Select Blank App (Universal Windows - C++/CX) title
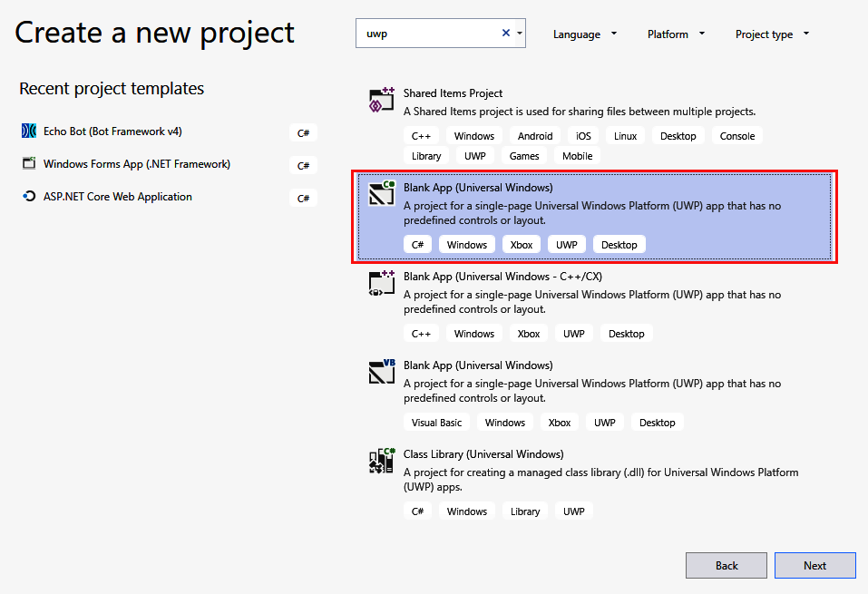 click(x=502, y=277)
